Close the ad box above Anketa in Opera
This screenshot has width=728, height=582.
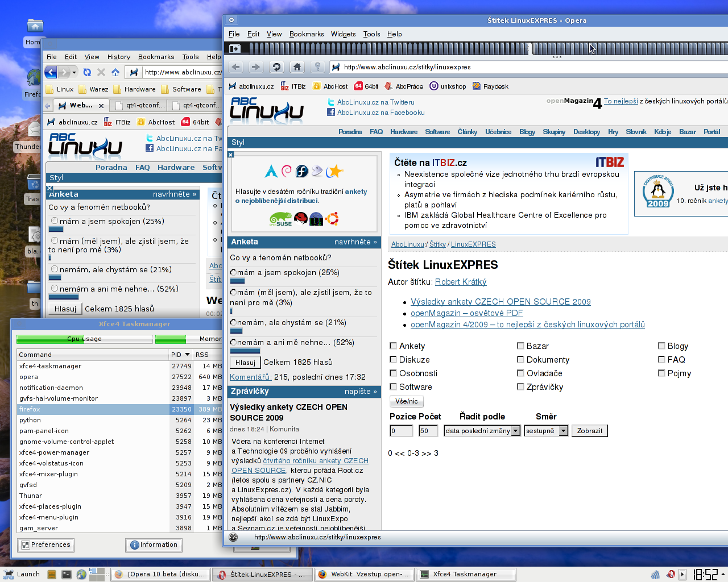tap(230, 155)
